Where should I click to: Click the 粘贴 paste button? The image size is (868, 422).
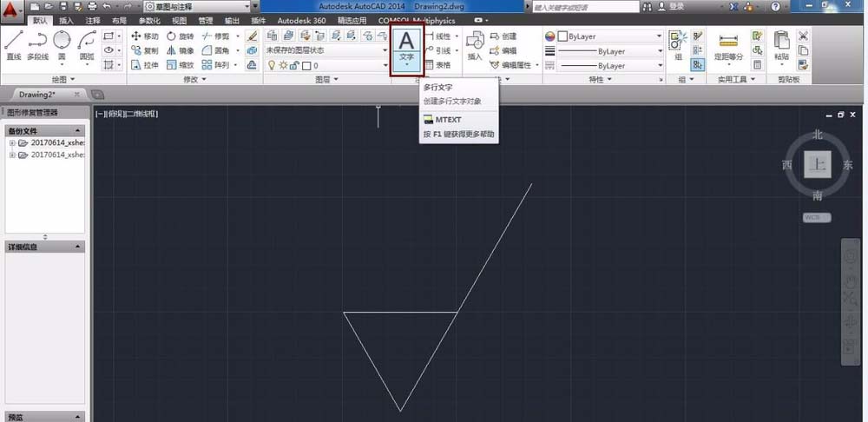(782, 44)
